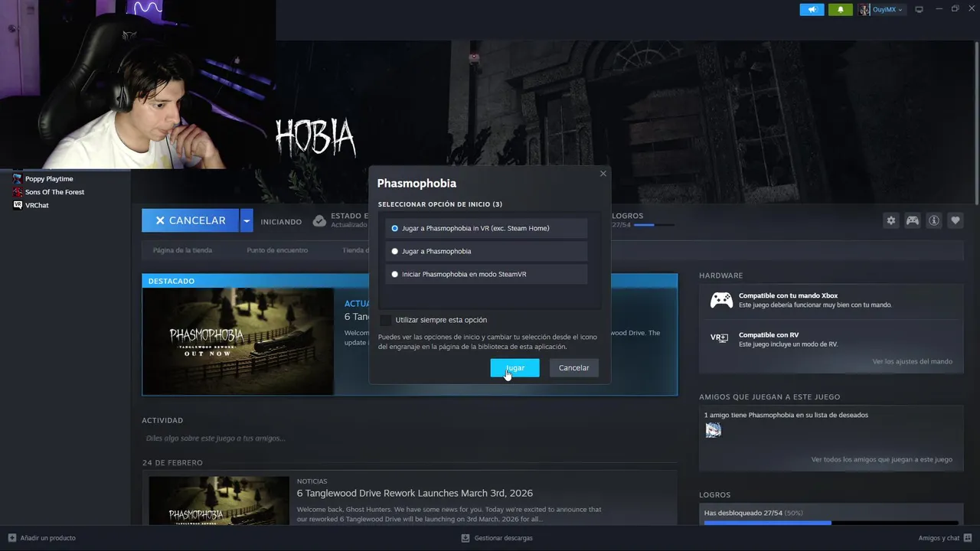Open Ver los ajustes del mando link

(913, 361)
